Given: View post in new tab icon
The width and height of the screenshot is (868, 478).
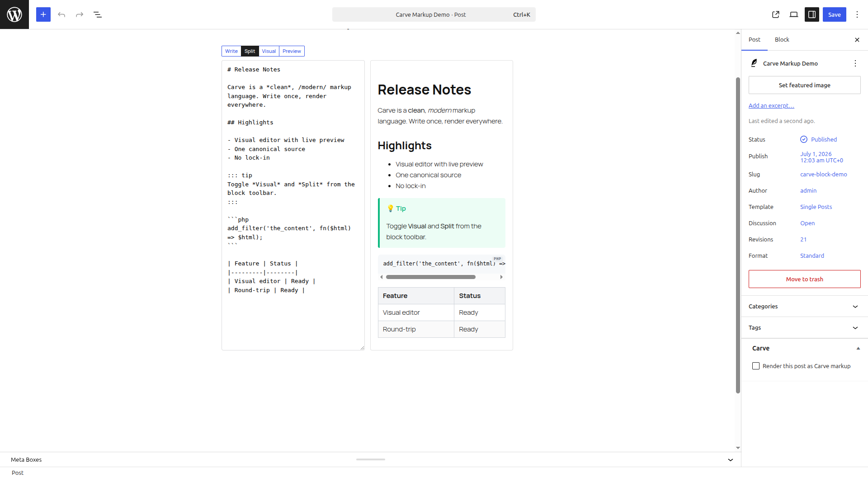Looking at the screenshot, I should click(x=776, y=14).
